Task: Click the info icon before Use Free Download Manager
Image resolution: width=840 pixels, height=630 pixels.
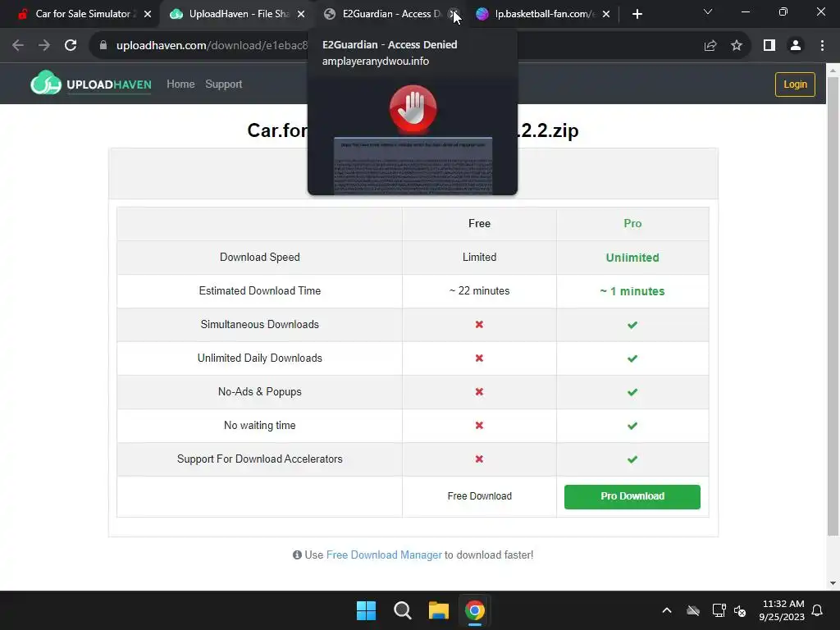Action: point(297,555)
